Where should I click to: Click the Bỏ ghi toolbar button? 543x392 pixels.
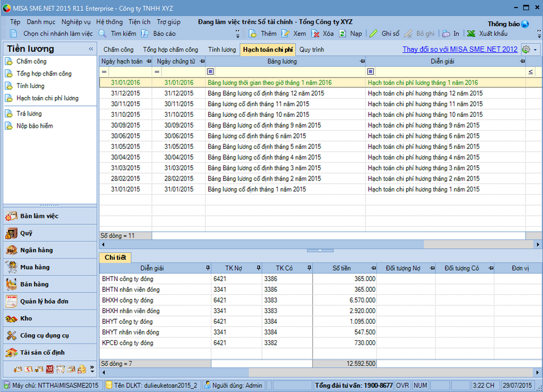(x=420, y=34)
